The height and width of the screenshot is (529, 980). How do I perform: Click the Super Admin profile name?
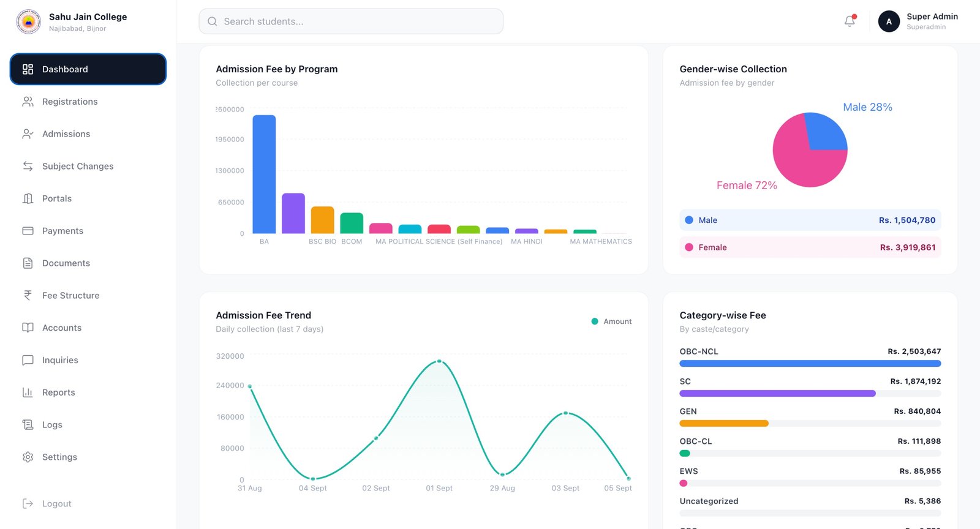[932, 17]
